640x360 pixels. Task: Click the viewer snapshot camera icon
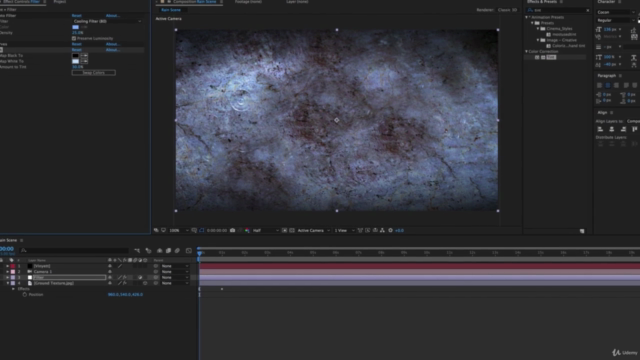tap(232, 231)
